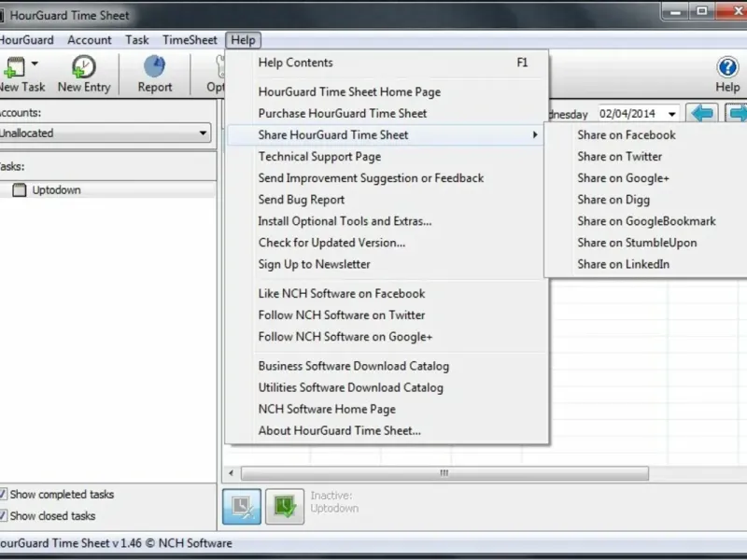Open the Task menu
Image resolution: width=747 pixels, height=560 pixels.
[x=136, y=40]
